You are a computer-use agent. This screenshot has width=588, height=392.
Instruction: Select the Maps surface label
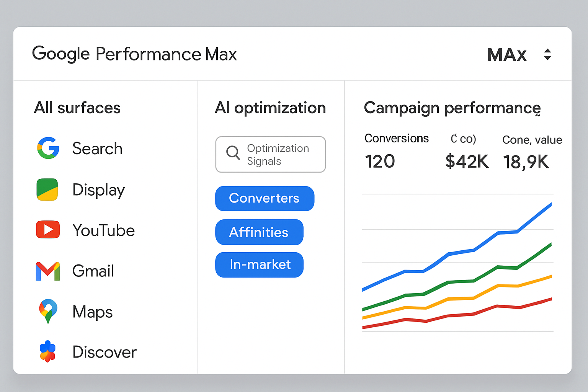(92, 312)
